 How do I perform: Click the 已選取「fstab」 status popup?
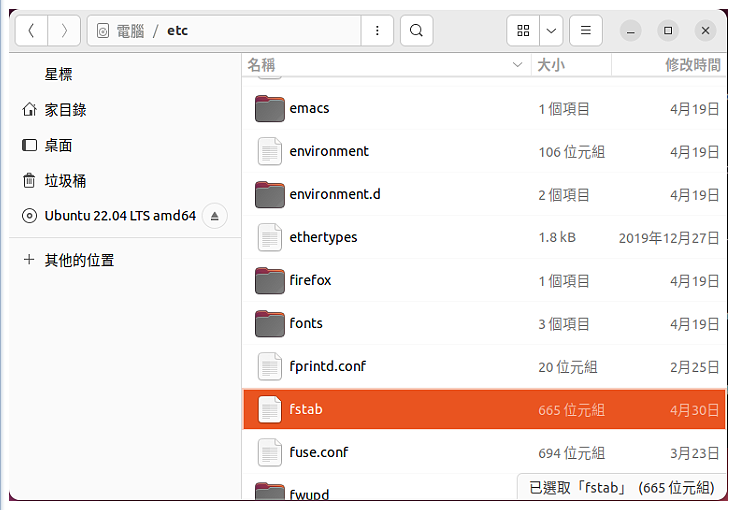[x=621, y=487]
